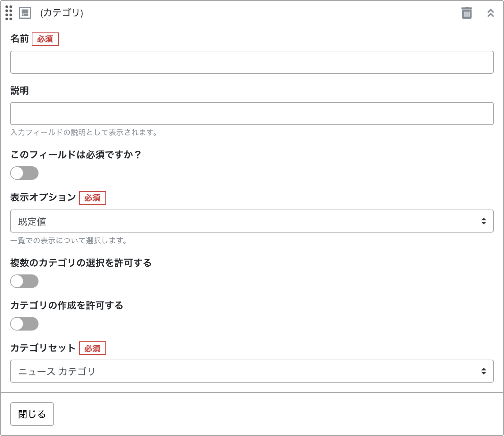This screenshot has height=436, width=504.
Task: Click the category field type icon
Action: click(25, 13)
